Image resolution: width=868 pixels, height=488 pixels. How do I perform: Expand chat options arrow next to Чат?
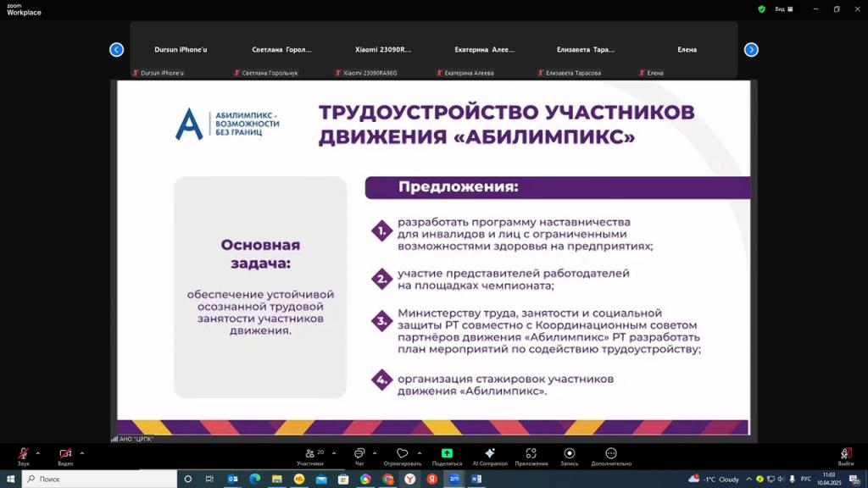(375, 453)
